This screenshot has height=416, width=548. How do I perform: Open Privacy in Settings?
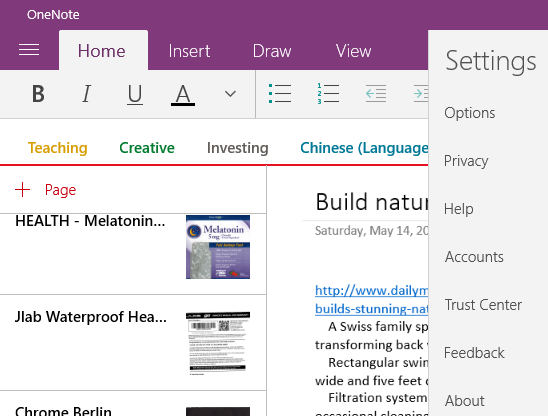pos(466,161)
